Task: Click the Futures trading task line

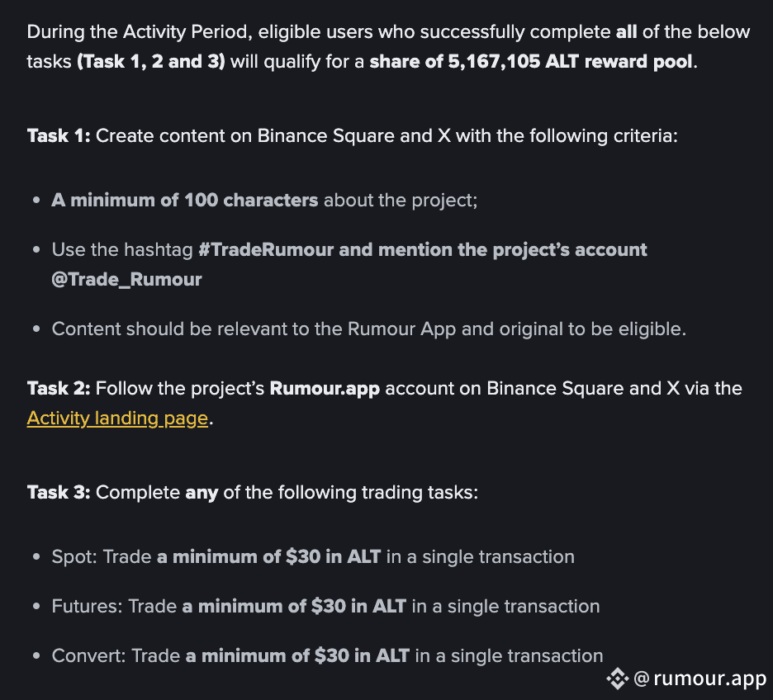Action: click(325, 607)
